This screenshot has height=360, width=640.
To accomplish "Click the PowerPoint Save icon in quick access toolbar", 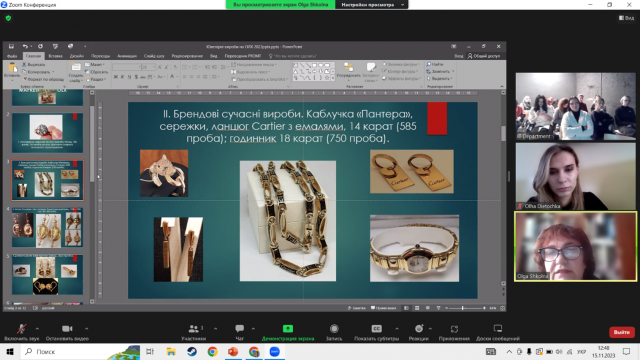I will click(11, 47).
